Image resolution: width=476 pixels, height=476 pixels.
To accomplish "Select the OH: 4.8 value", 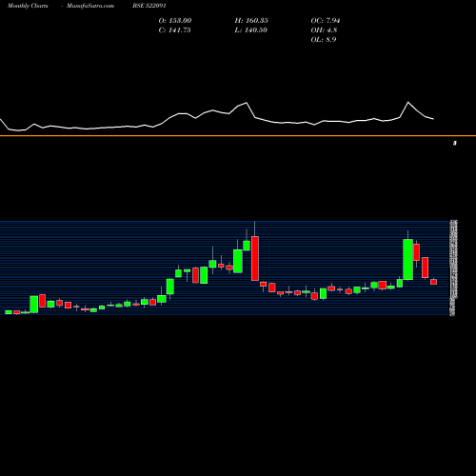I will [324, 30].
